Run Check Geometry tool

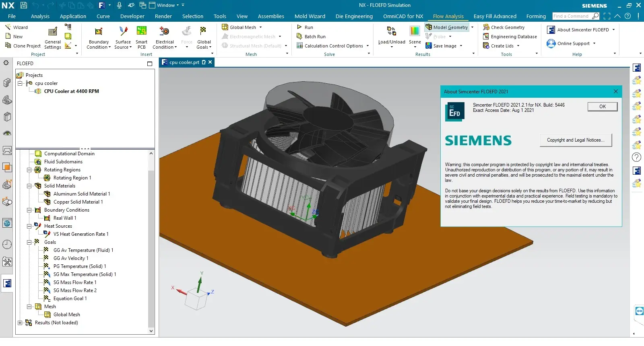coord(504,27)
